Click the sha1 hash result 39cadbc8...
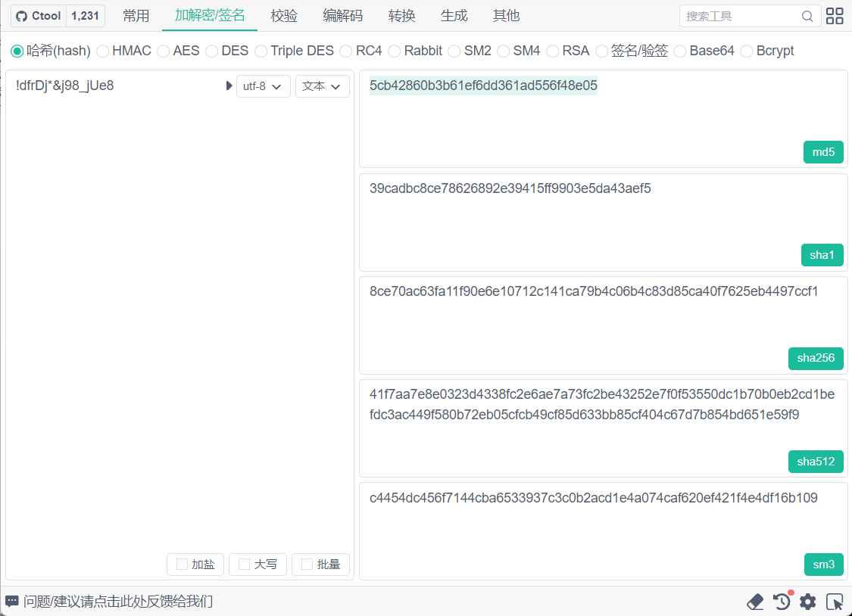This screenshot has height=616, width=852. tap(510, 188)
